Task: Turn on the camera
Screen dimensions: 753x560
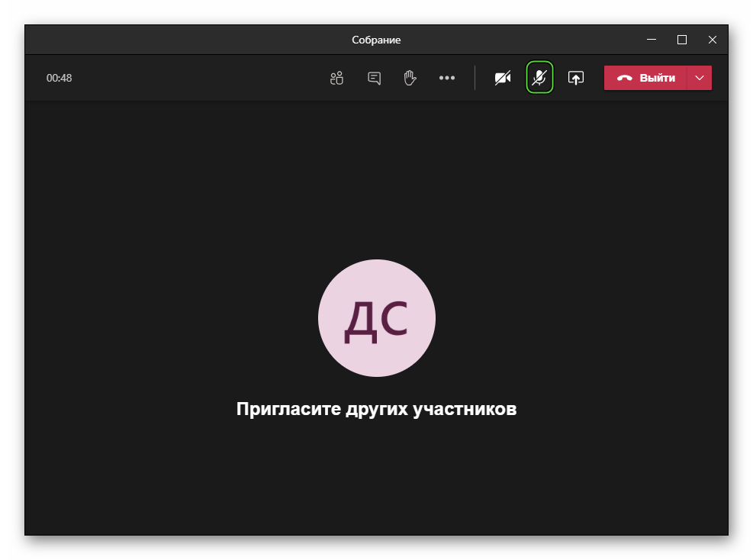Action: [503, 78]
